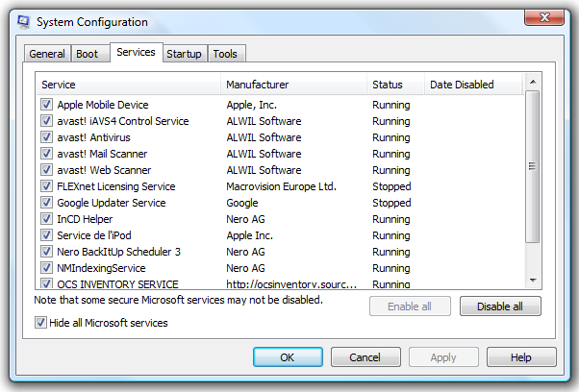
Task: Click Stopped status of Google Updater Service
Action: tap(391, 203)
